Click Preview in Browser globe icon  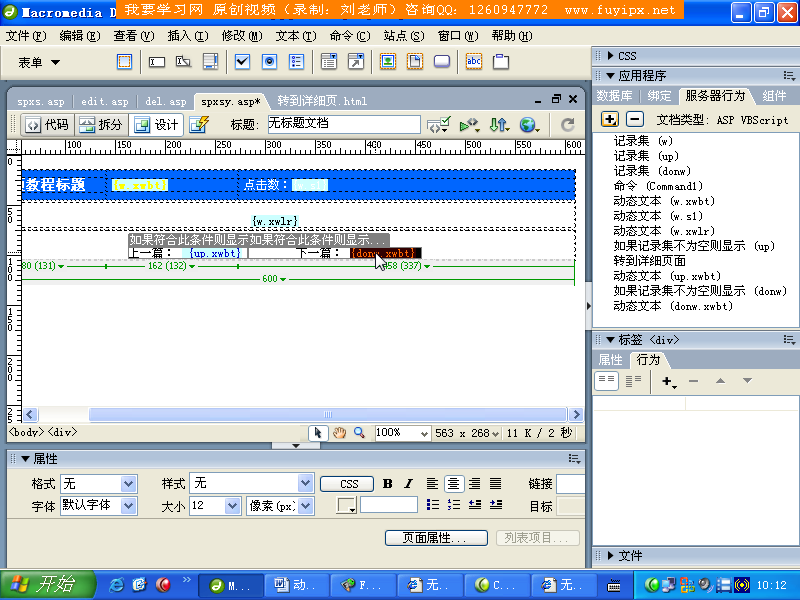coord(529,124)
